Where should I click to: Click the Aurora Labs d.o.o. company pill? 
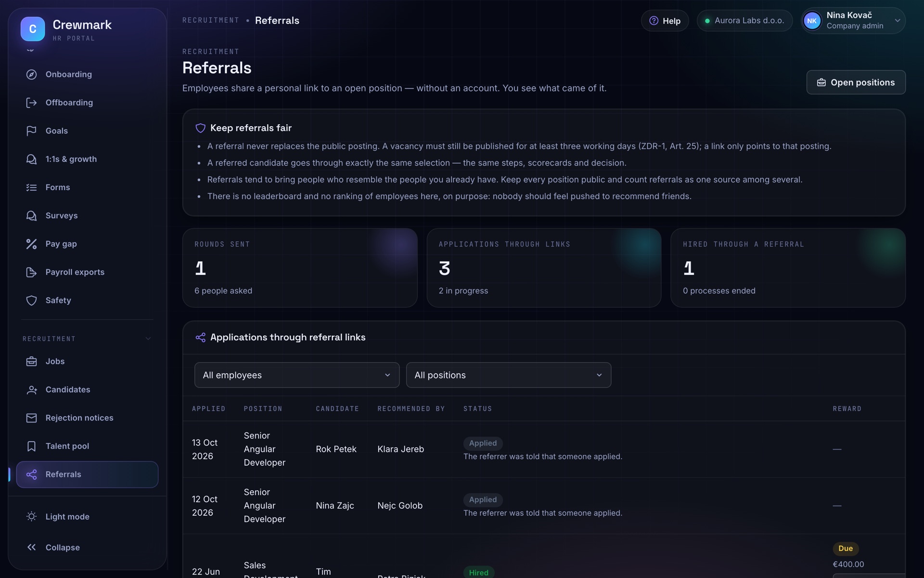point(744,21)
